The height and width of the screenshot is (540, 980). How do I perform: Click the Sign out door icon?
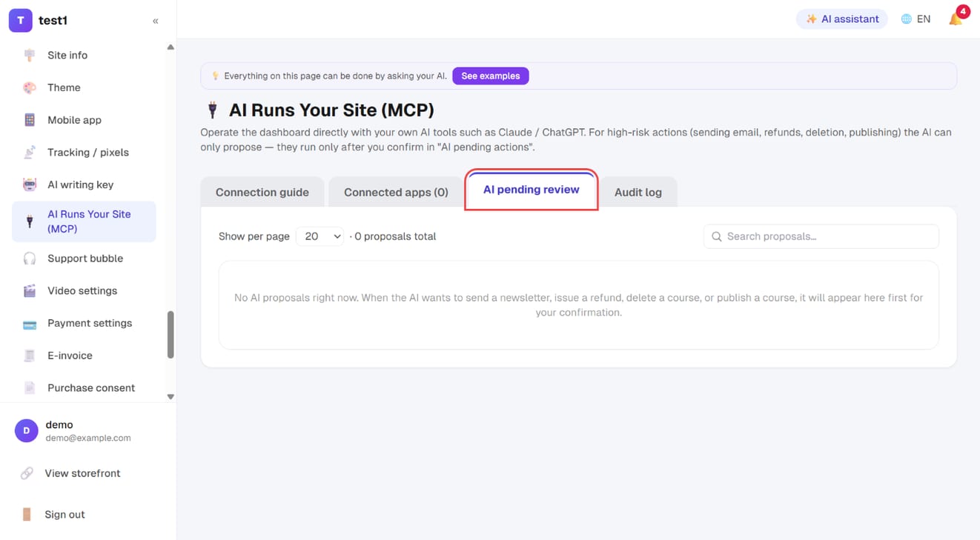click(x=27, y=515)
